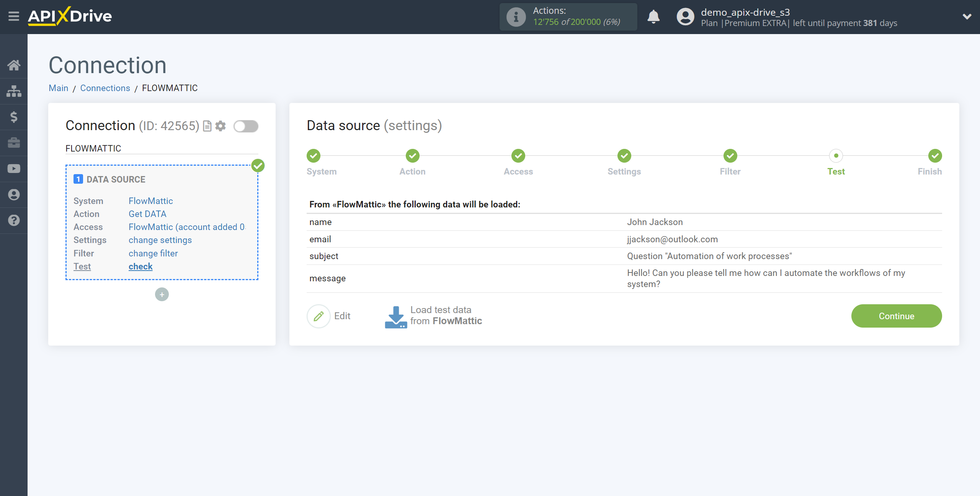Open the video tutorials sidebar icon
The height and width of the screenshot is (496, 980).
[14, 169]
